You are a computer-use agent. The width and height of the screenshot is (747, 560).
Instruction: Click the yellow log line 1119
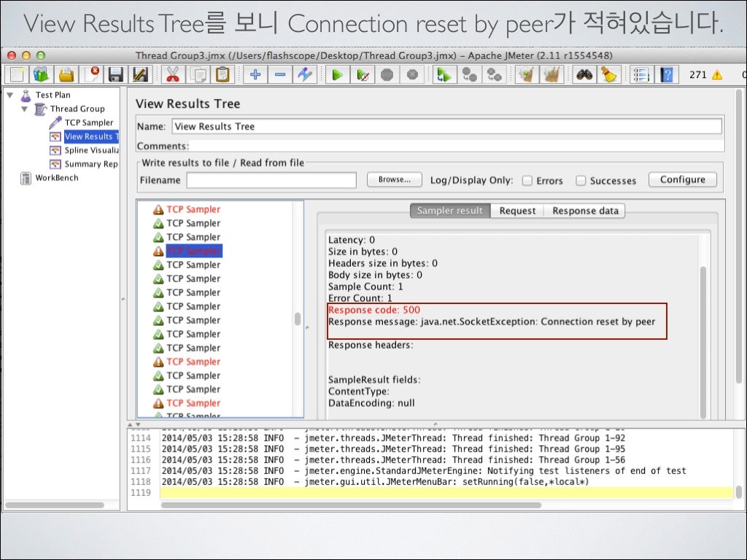(446, 492)
